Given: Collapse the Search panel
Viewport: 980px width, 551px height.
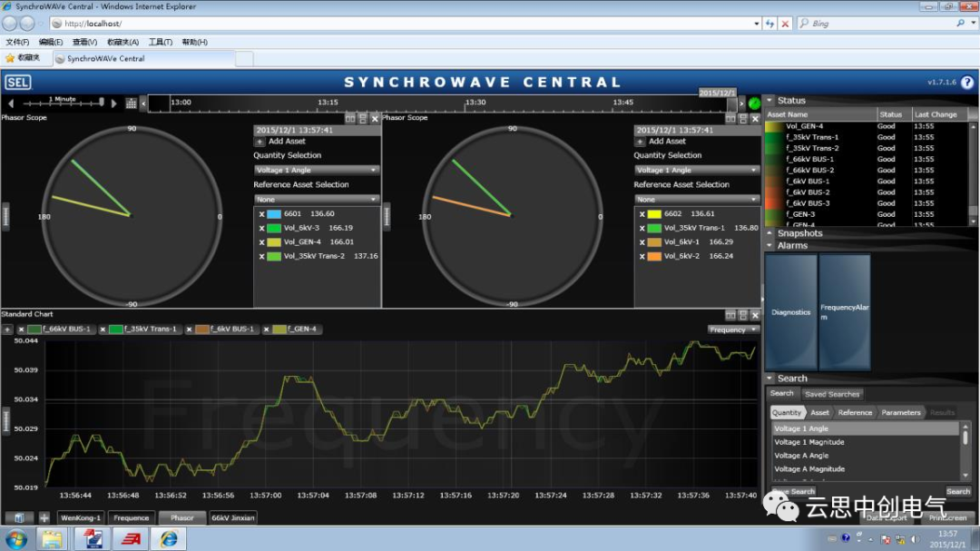Looking at the screenshot, I should [770, 379].
